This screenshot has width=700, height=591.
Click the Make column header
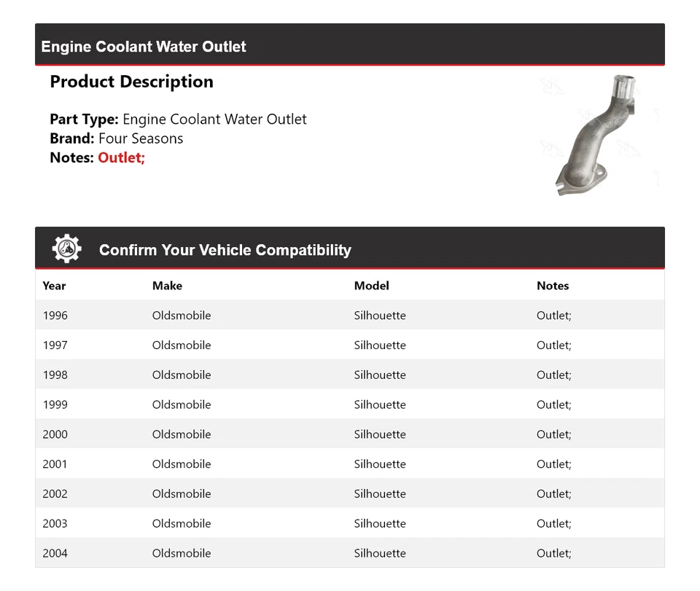167,286
